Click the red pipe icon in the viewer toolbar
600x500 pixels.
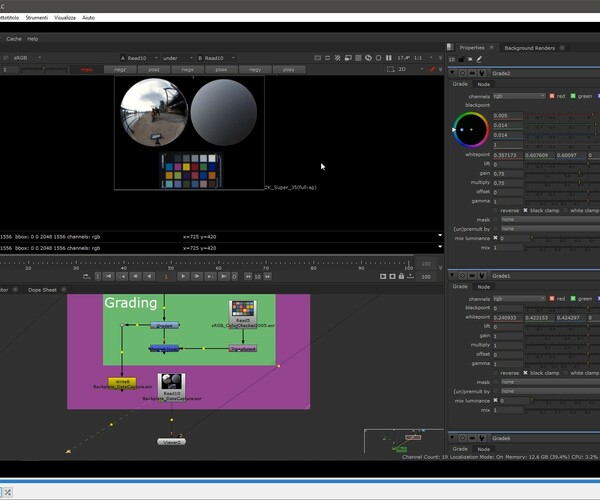point(432,69)
